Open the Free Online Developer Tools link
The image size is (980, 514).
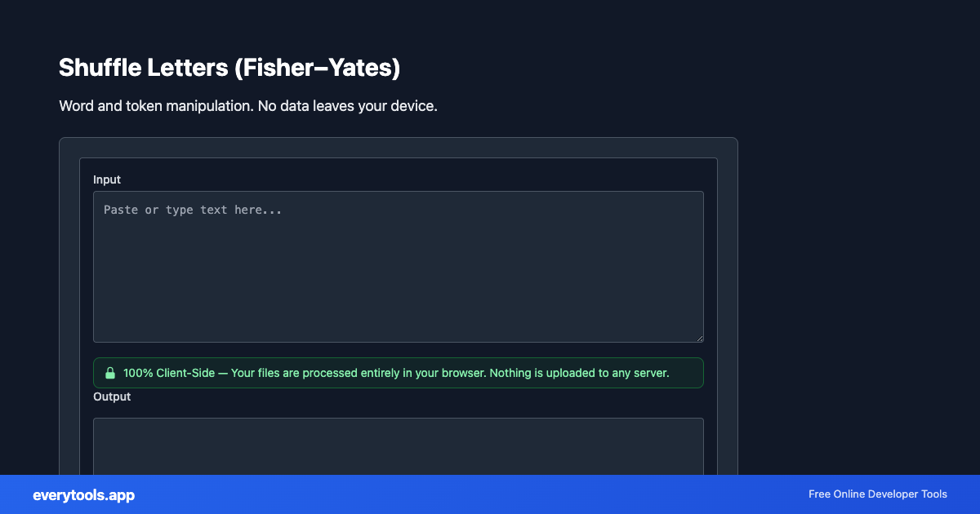tap(877, 494)
